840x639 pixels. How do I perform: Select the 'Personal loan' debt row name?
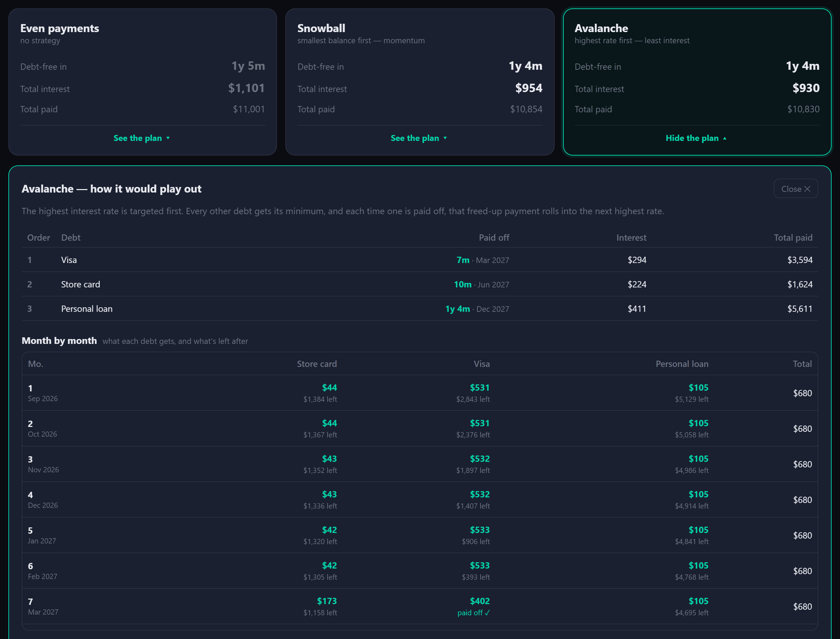pyautogui.click(x=87, y=309)
